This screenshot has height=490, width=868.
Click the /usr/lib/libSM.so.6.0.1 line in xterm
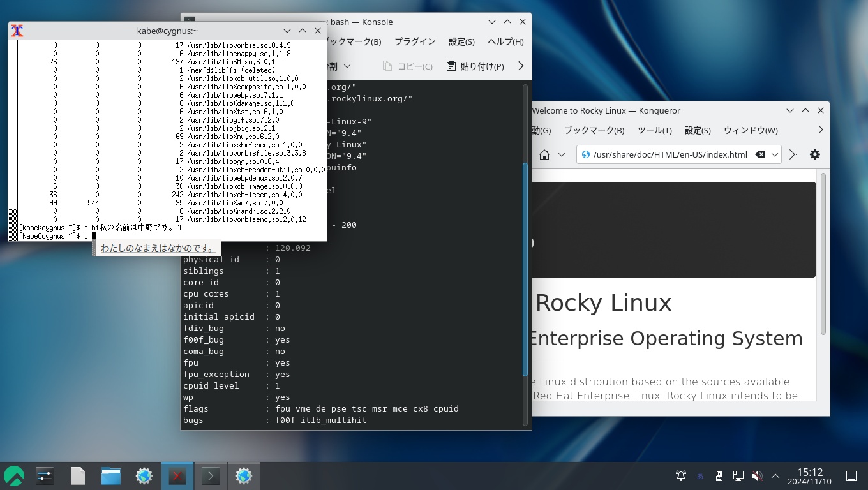pyautogui.click(x=231, y=62)
